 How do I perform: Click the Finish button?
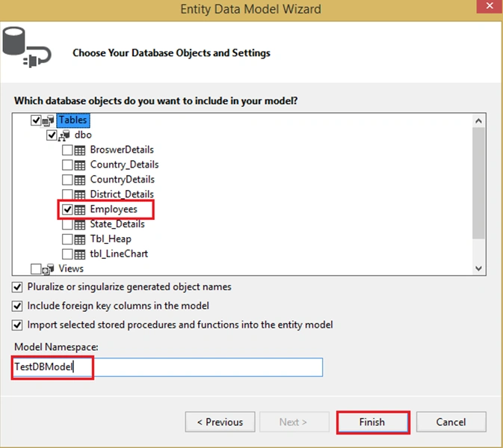pyautogui.click(x=373, y=422)
